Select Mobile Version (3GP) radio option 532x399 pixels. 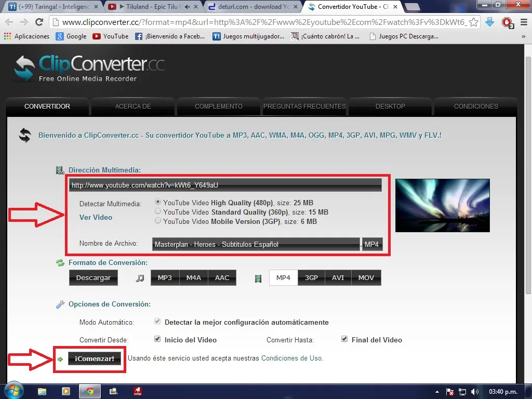[158, 220]
